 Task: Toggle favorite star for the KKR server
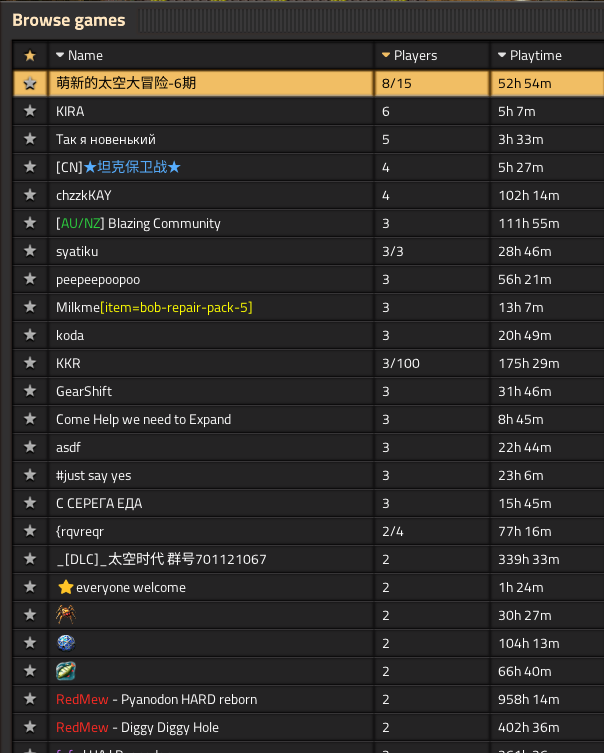pos(29,363)
